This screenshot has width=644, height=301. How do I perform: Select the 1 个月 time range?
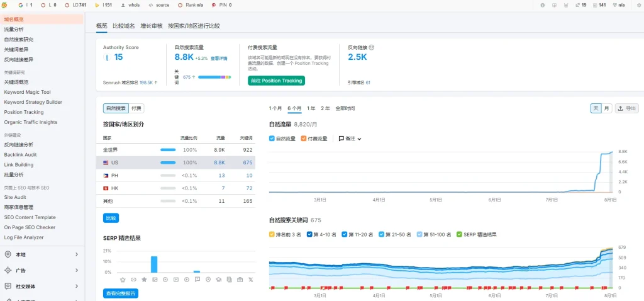[x=275, y=108]
